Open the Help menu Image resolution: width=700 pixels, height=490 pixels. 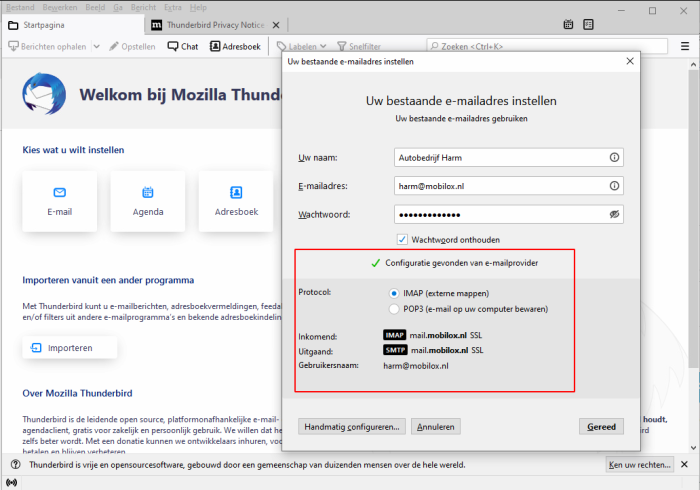198,7
